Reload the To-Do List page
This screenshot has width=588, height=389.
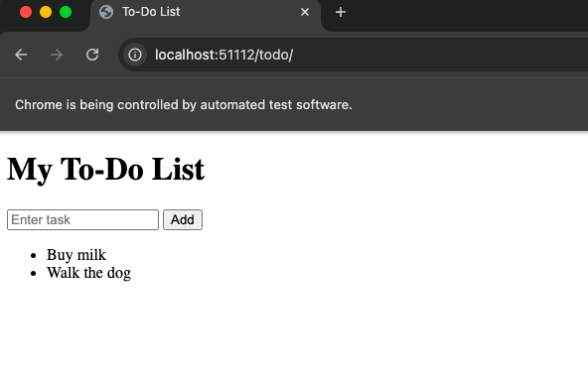(92, 55)
